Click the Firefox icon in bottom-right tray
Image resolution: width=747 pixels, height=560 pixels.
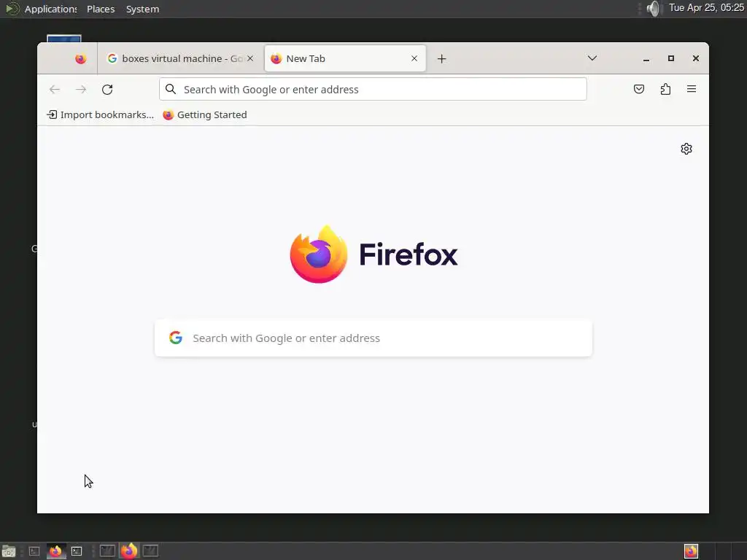(x=691, y=551)
